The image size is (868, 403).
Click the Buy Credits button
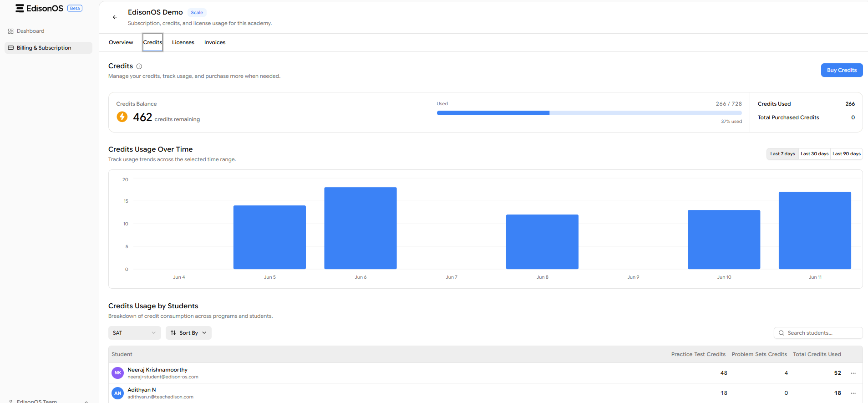(842, 70)
